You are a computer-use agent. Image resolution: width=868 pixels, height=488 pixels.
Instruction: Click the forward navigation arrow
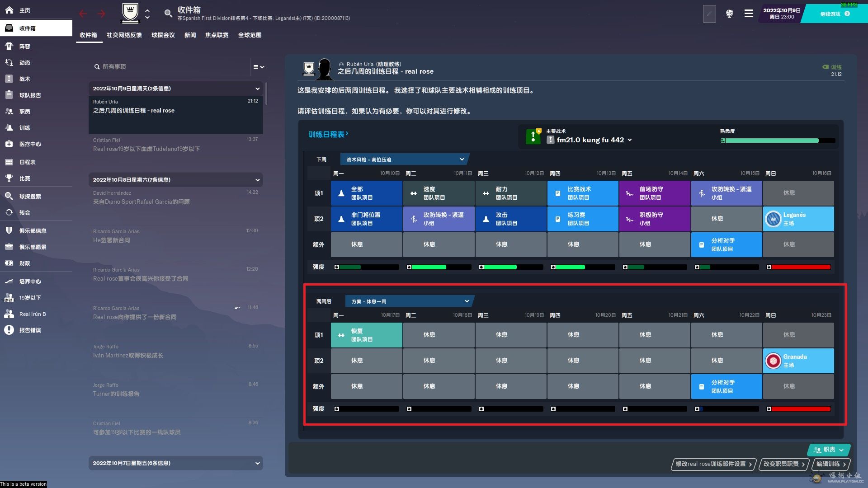101,14
